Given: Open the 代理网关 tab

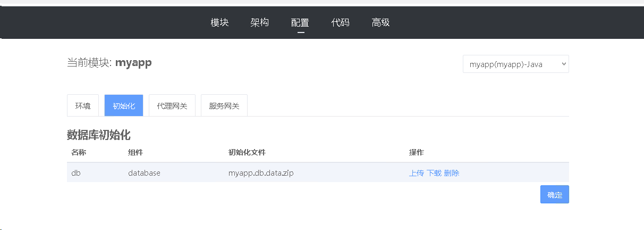Looking at the screenshot, I should pos(172,106).
